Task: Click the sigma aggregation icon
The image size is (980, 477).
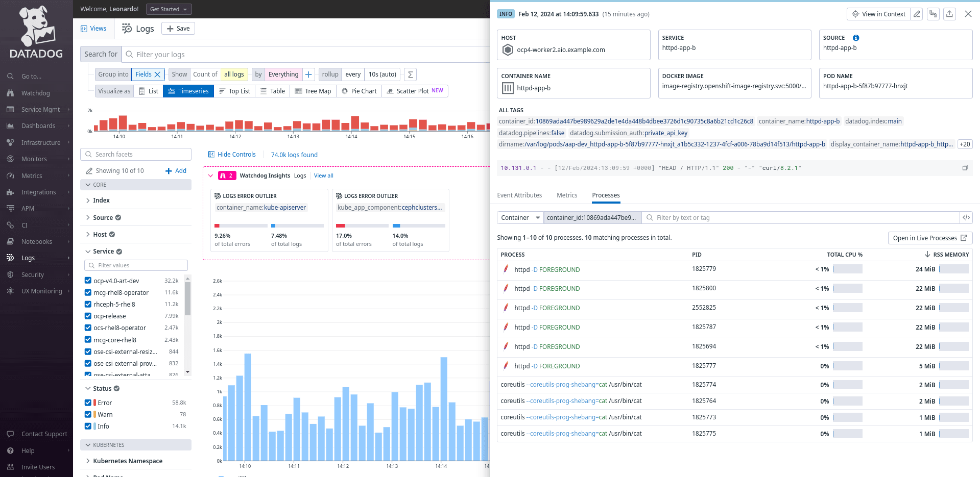Action: 410,74
